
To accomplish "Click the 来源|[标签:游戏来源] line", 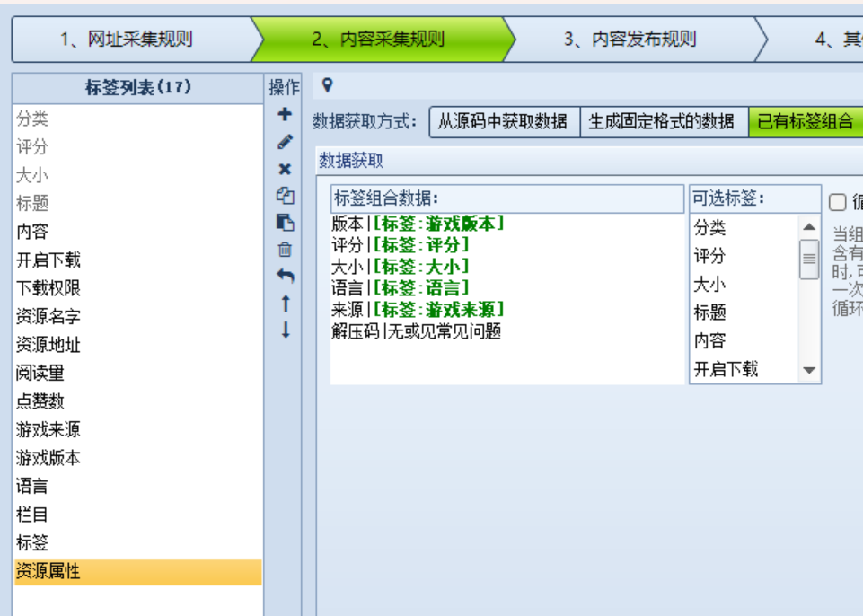I will pyautogui.click(x=418, y=310).
